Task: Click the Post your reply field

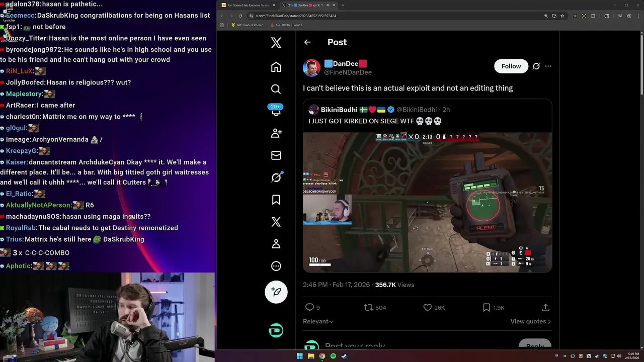Action: (x=355, y=346)
